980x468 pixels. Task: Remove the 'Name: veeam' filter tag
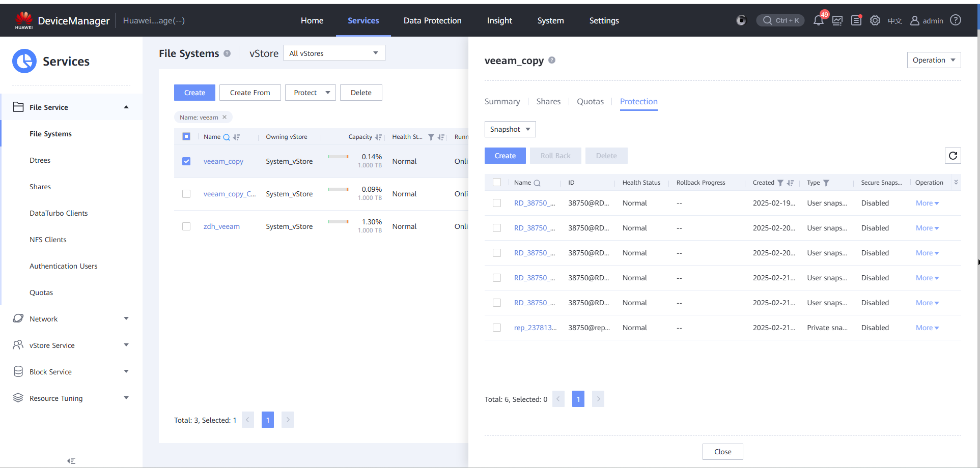[x=225, y=118]
